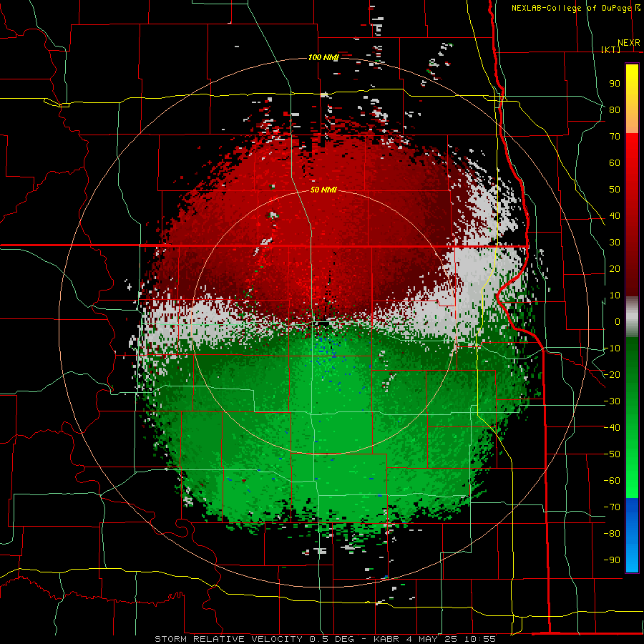This screenshot has height=644, width=644.
Task: Click the -10 value on the velocity scale
Action: 612,348
